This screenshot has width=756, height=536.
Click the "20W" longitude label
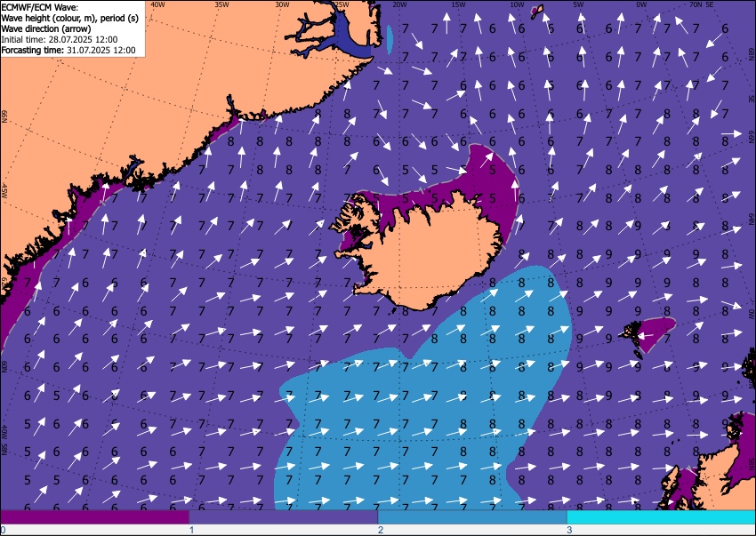point(399,4)
